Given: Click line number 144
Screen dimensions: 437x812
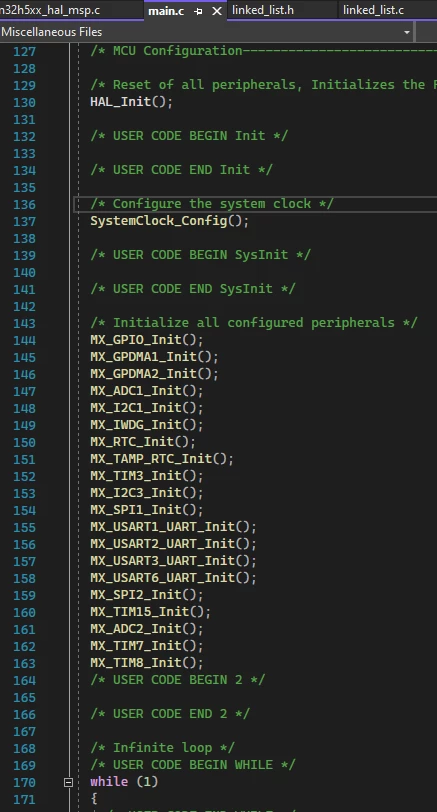Looking at the screenshot, I should pos(24,340).
